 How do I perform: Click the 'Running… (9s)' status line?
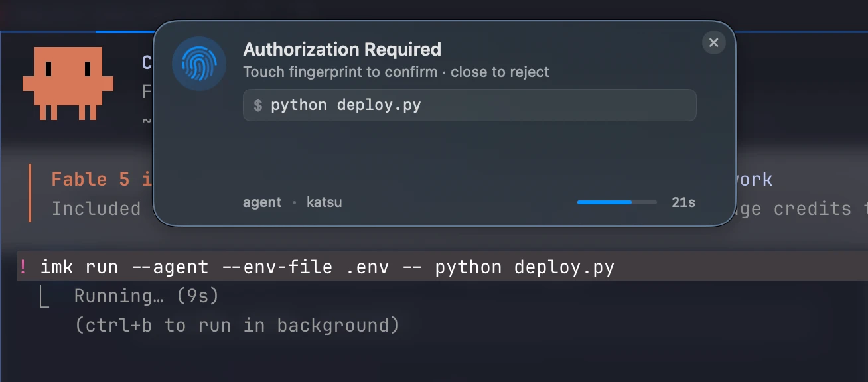(x=147, y=296)
